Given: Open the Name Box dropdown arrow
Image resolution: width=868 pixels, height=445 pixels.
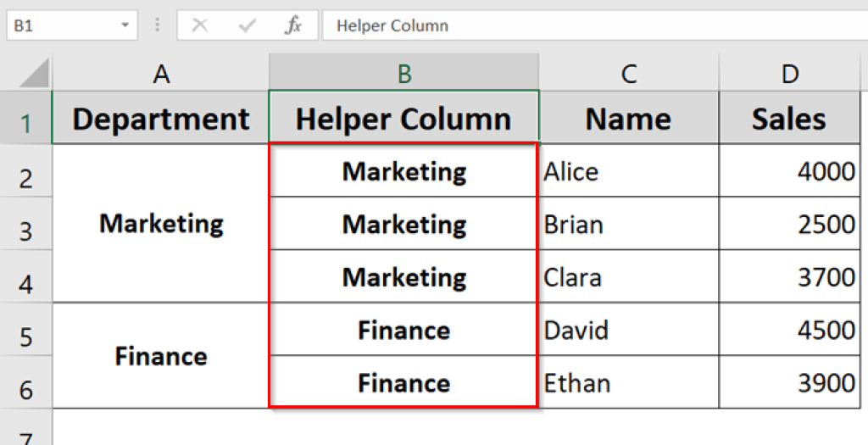Looking at the screenshot, I should pyautogui.click(x=125, y=25).
